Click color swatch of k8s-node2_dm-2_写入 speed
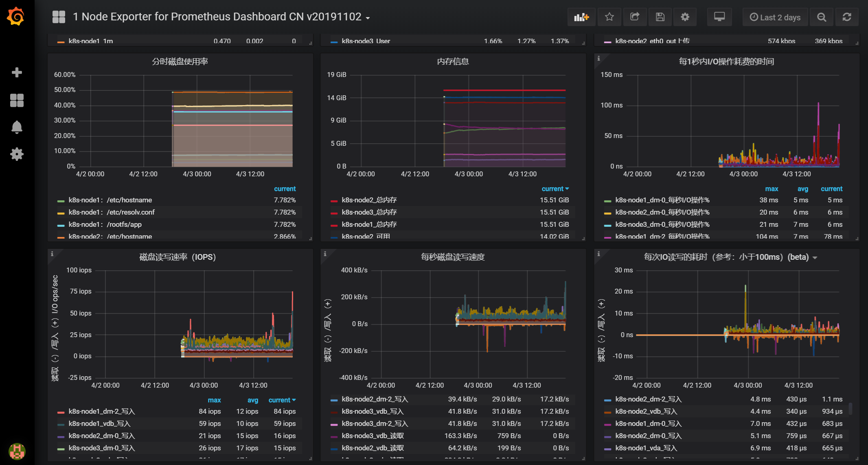This screenshot has height=465, width=868. click(x=334, y=400)
